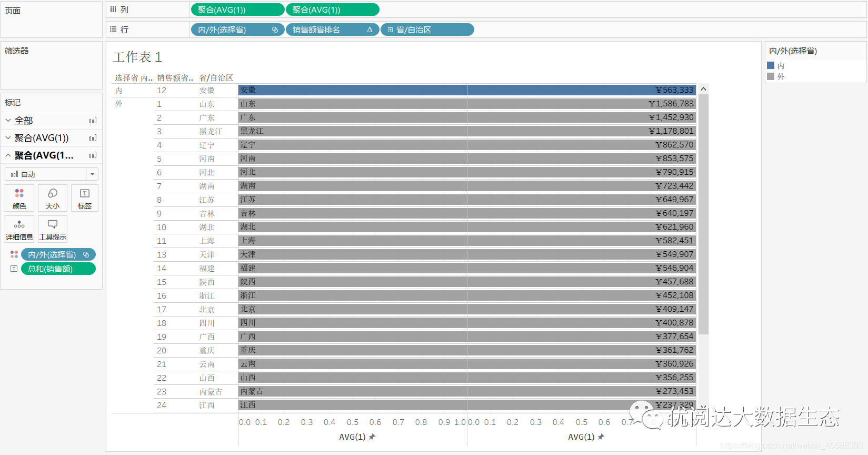Select the 内/外(选择省) pill on rows shelf
Image resolution: width=868 pixels, height=455 pixels.
point(237,29)
